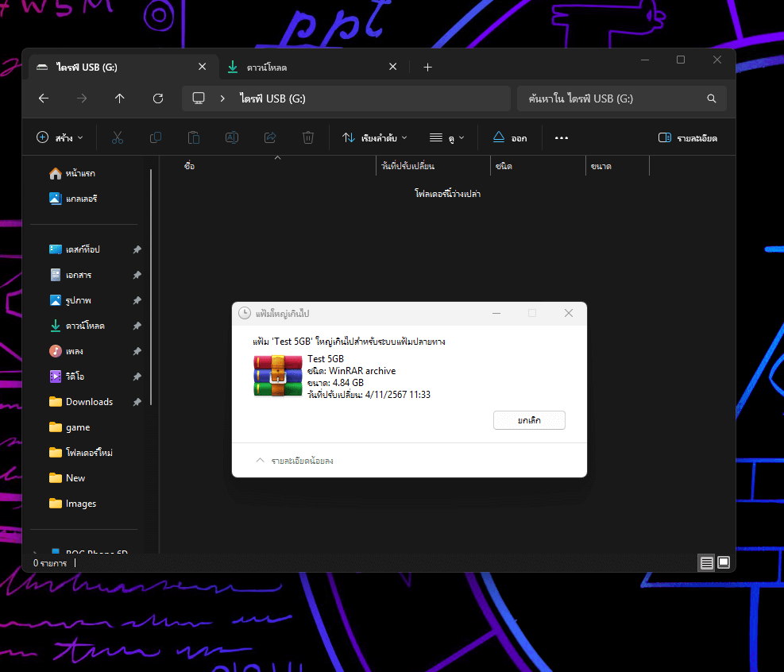The width and height of the screenshot is (784, 672).
Task: Click the sidebar vertical scrollbar
Action: [151, 287]
